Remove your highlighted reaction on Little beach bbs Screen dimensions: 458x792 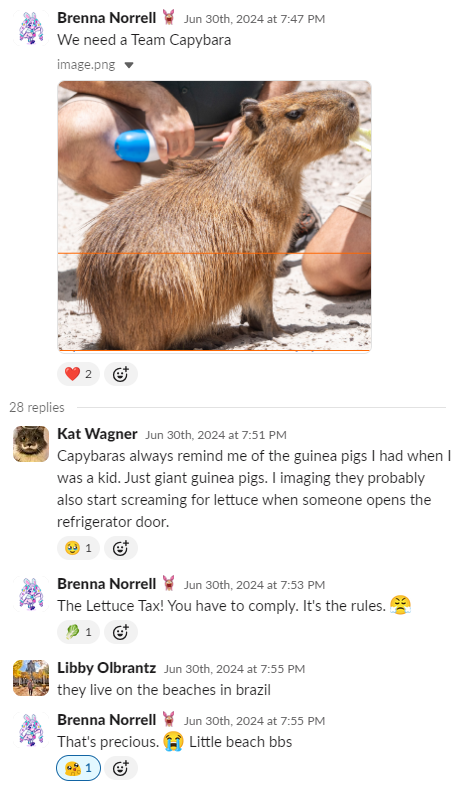point(79,768)
